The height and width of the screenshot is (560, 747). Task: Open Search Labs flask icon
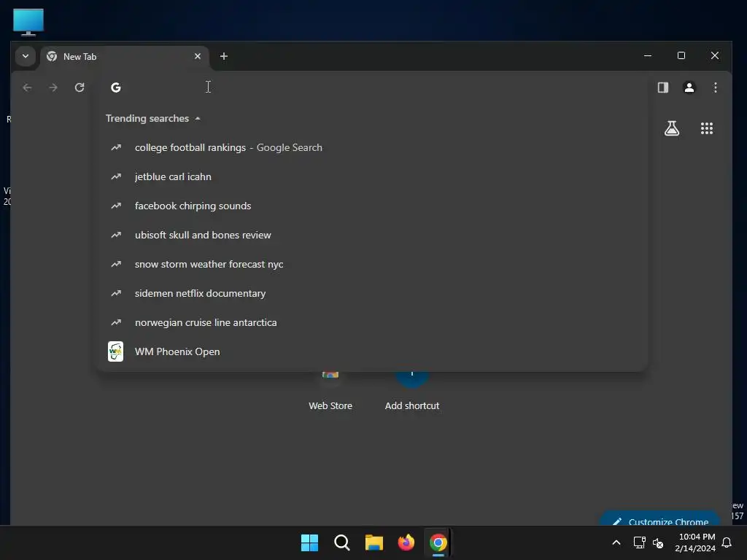point(672,128)
